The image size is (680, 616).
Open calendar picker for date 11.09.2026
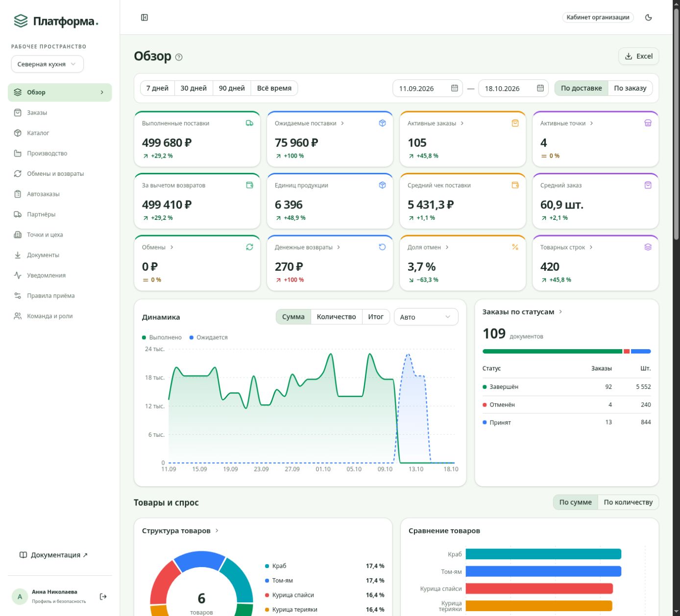coord(454,88)
